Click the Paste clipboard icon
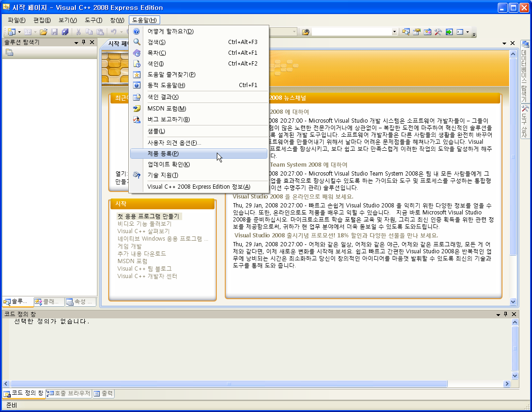532x412 pixels. (100, 32)
